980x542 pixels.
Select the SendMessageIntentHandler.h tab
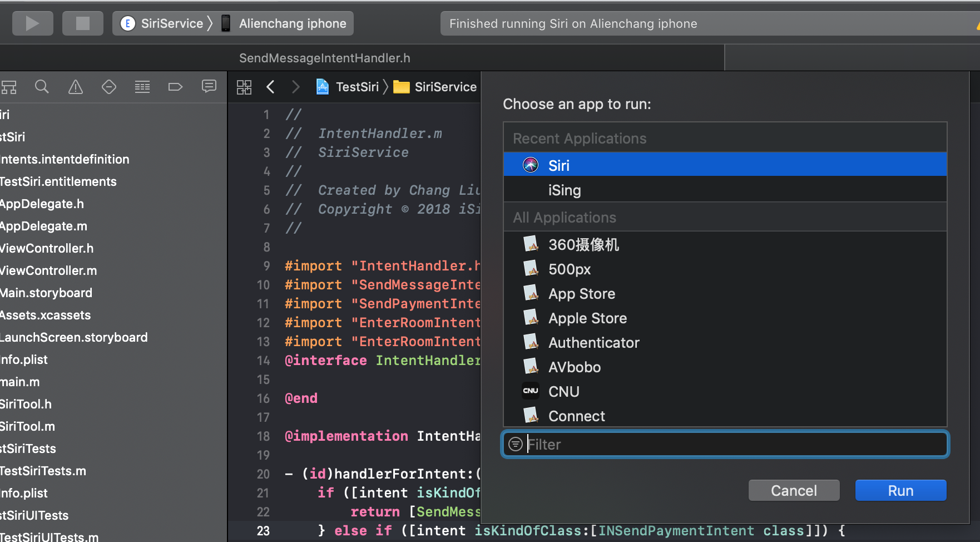[325, 58]
